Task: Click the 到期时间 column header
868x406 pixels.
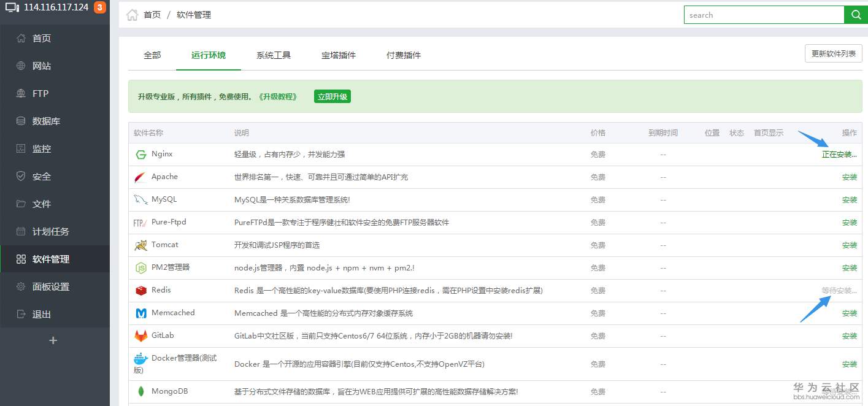Action: click(x=663, y=133)
